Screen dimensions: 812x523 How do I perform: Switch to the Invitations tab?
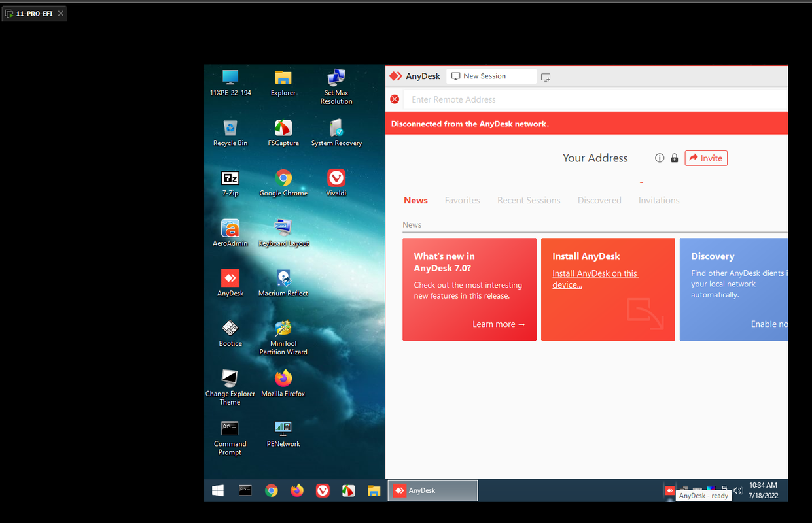(x=659, y=201)
